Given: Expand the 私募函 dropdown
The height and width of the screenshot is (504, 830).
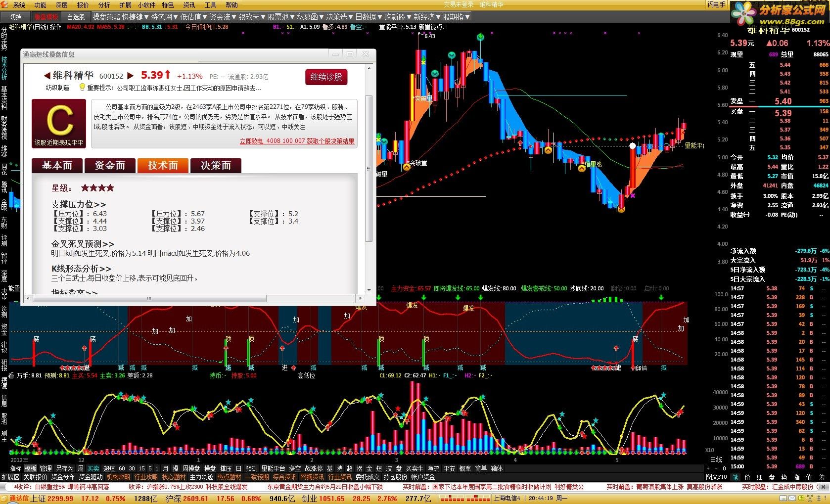Looking at the screenshot, I should pyautogui.click(x=310, y=17).
